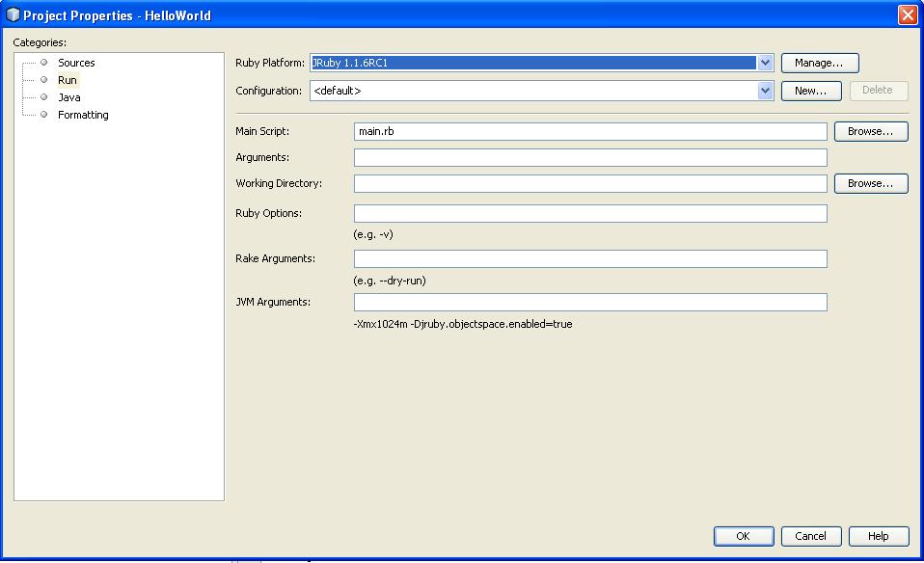Close the Project Properties window
This screenshot has width=924, height=563.
click(908, 14)
